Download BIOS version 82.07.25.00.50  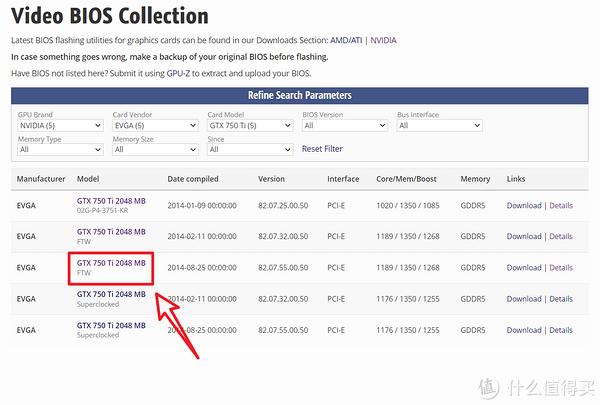coord(524,206)
